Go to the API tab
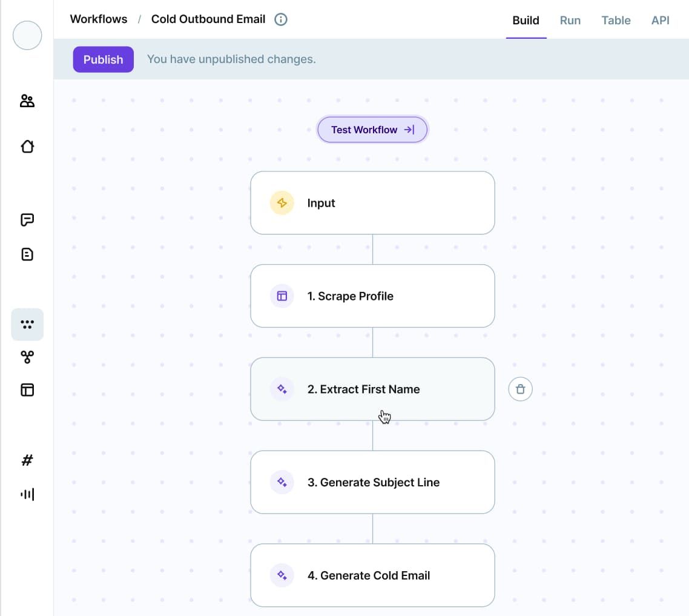The height and width of the screenshot is (616, 689). click(x=660, y=21)
